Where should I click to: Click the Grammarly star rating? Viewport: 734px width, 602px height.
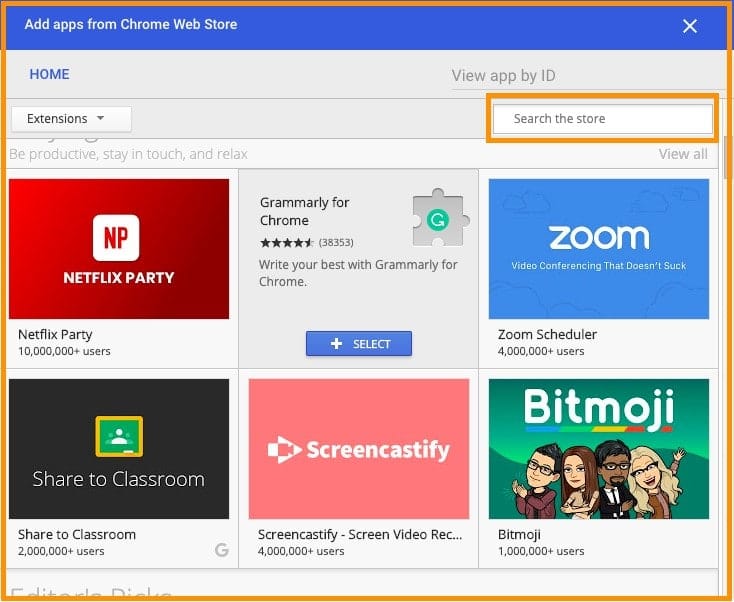point(287,243)
